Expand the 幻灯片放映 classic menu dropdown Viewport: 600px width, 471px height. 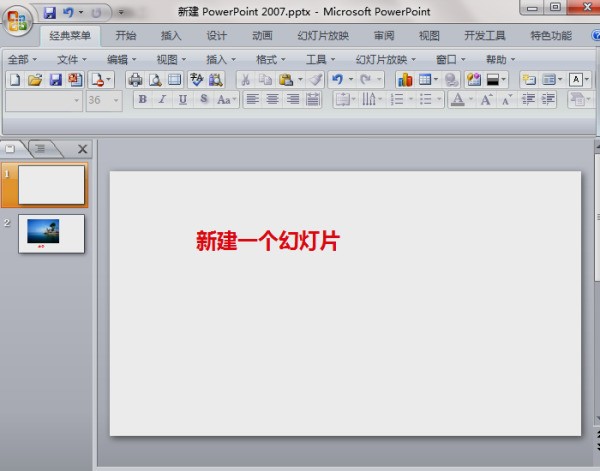pyautogui.click(x=386, y=59)
